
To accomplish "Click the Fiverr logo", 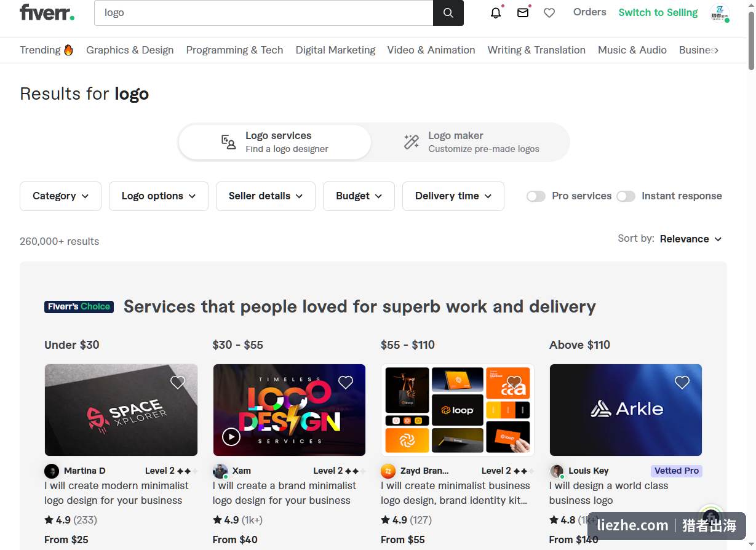I will click(47, 12).
